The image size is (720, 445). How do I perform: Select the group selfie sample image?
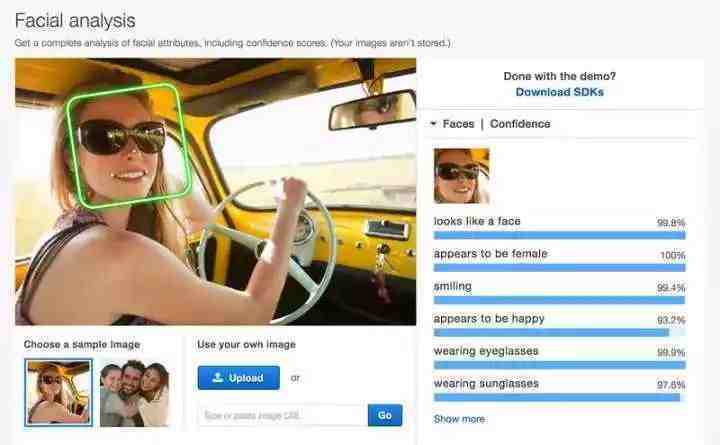135,393
